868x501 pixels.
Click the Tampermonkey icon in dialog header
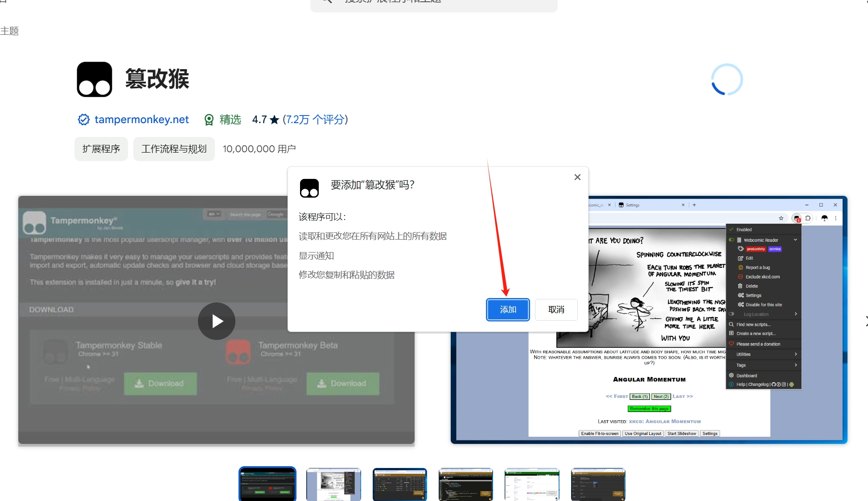[309, 188]
